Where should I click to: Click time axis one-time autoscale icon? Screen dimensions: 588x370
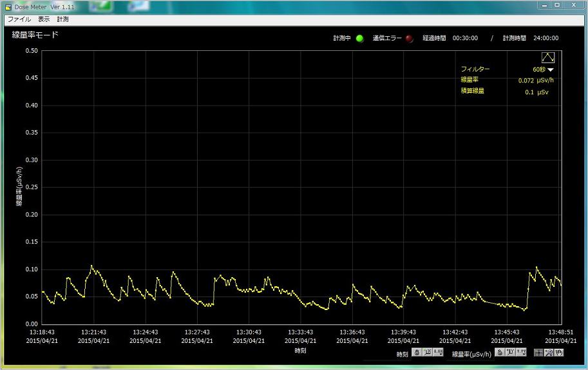[427, 353]
